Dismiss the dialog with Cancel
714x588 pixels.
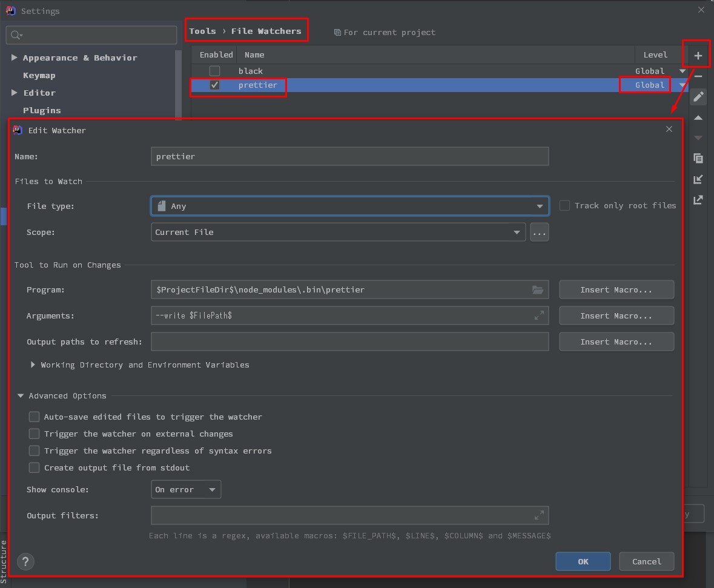pos(646,561)
